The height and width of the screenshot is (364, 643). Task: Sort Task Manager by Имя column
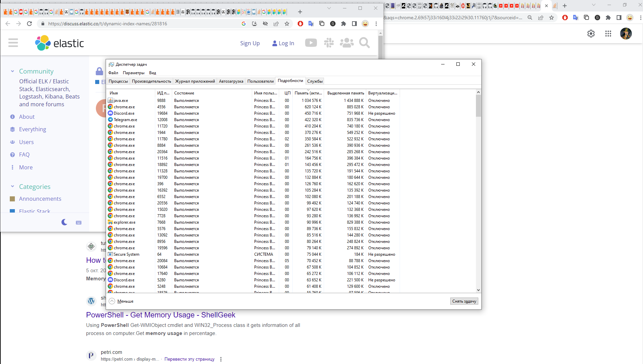coord(131,93)
